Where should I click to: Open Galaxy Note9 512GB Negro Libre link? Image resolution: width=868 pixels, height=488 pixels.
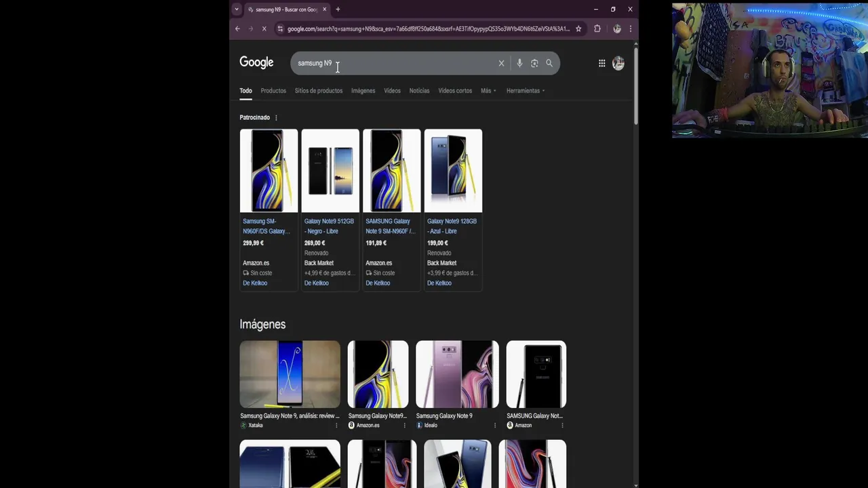point(330,226)
